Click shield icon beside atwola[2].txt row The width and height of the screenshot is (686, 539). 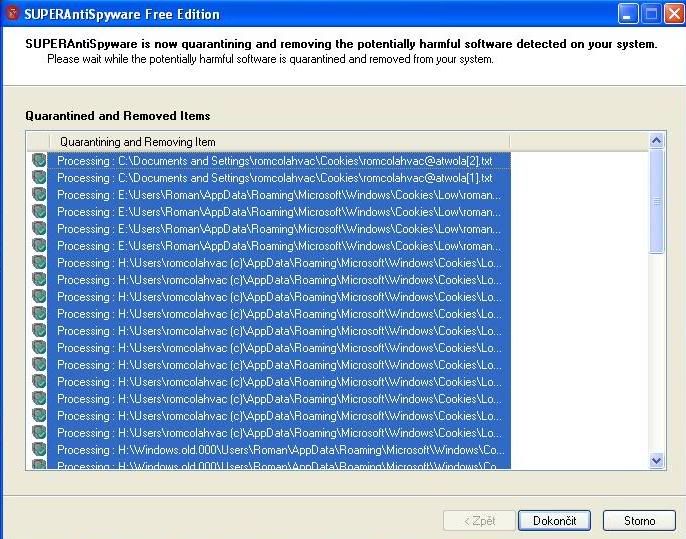pyautogui.click(x=39, y=160)
